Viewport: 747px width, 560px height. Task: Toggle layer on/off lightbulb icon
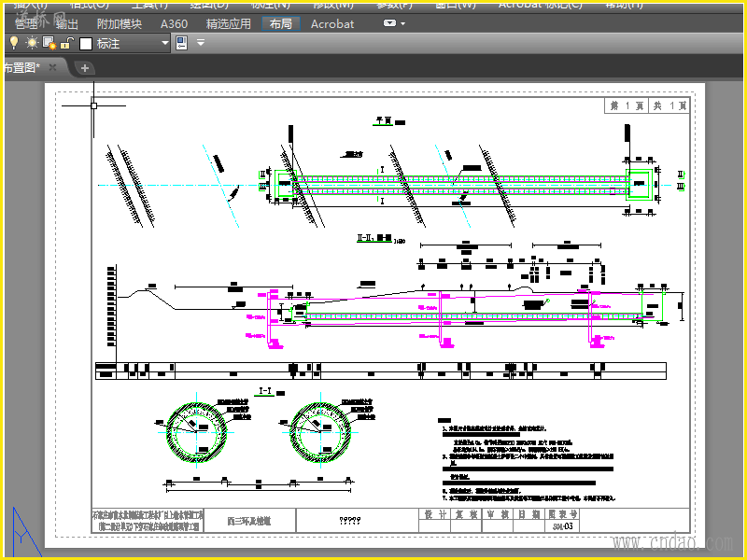14,43
